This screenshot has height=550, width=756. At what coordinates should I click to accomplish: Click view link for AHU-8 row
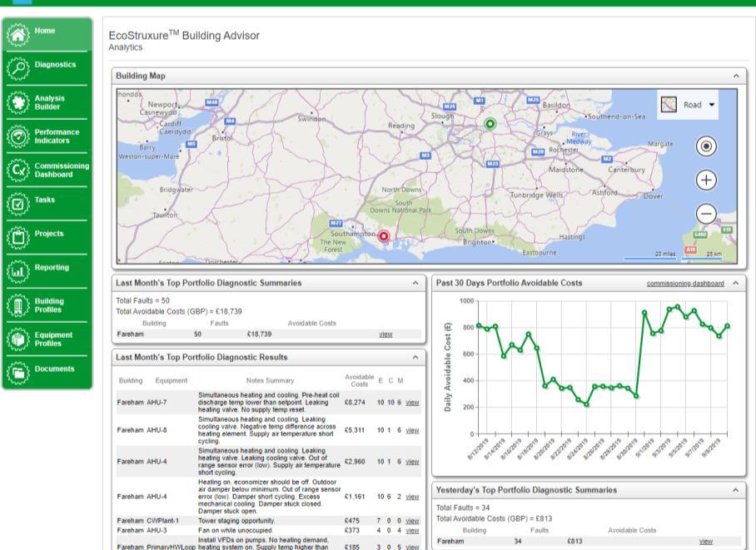click(412, 430)
